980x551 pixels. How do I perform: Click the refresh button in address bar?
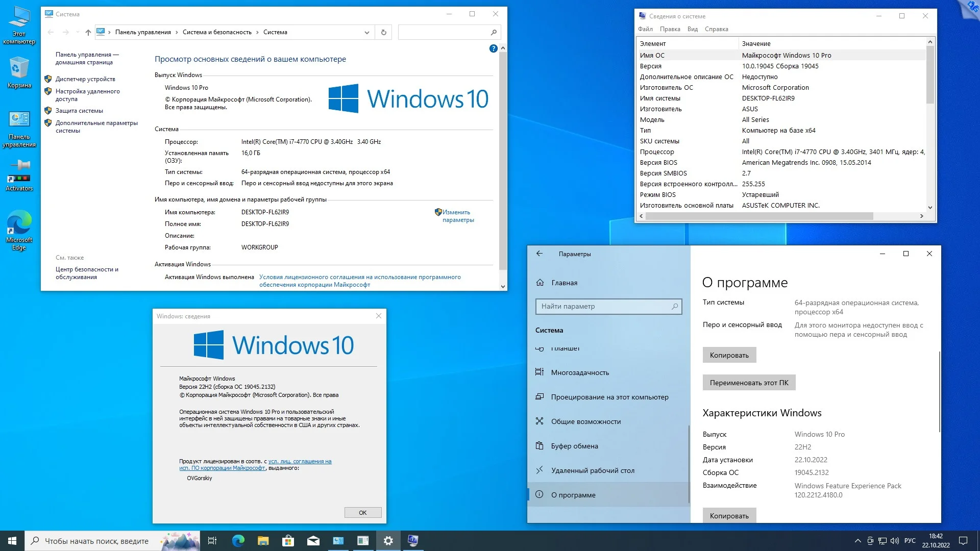[x=384, y=32]
